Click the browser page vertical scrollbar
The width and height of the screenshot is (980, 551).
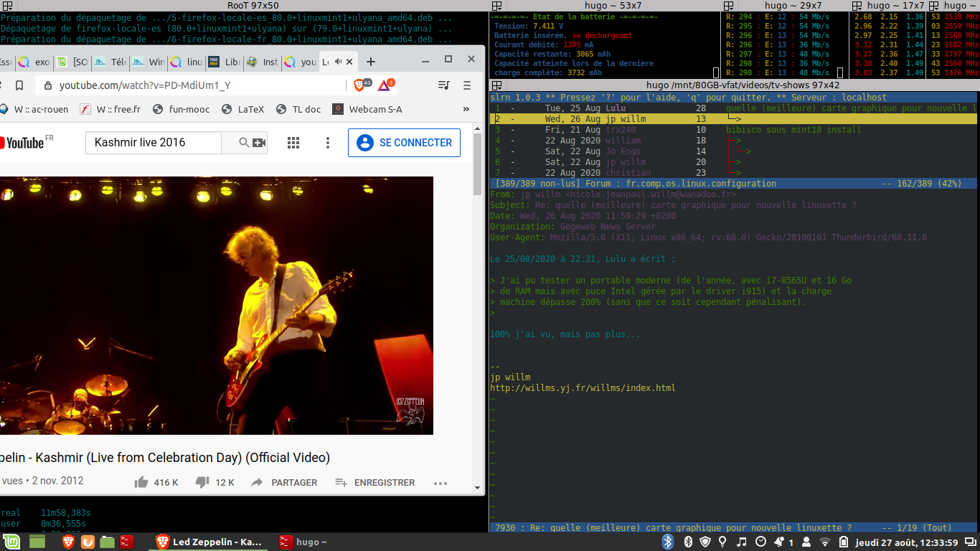[479, 309]
